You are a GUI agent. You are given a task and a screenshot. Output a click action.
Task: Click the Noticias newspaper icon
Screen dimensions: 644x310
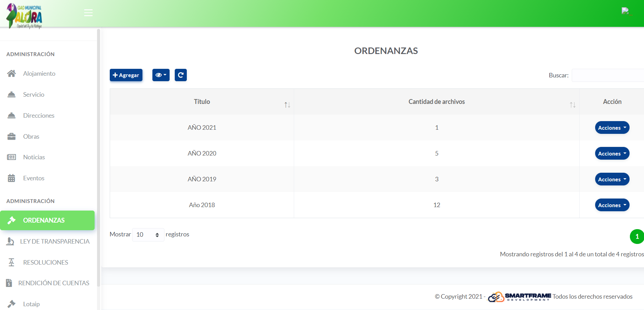click(12, 157)
